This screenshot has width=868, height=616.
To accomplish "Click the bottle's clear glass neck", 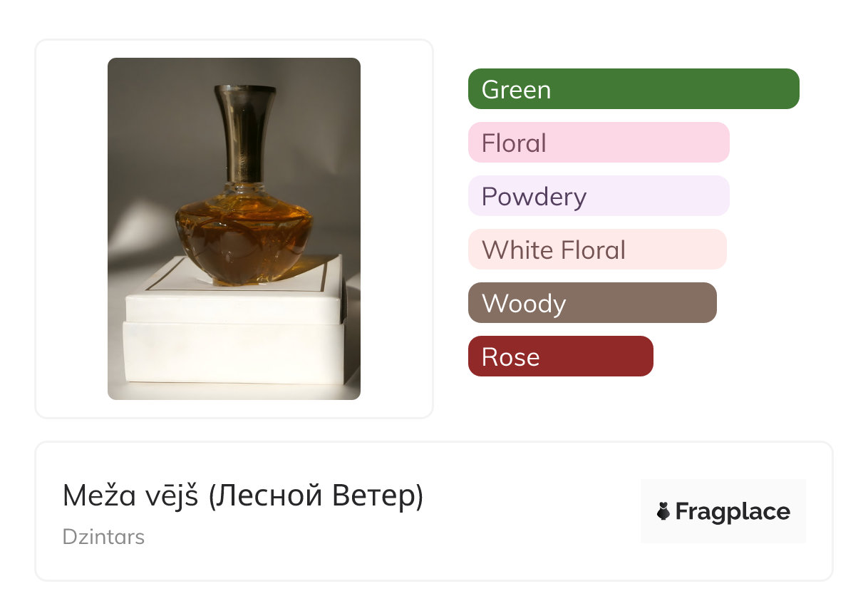I will [244, 188].
